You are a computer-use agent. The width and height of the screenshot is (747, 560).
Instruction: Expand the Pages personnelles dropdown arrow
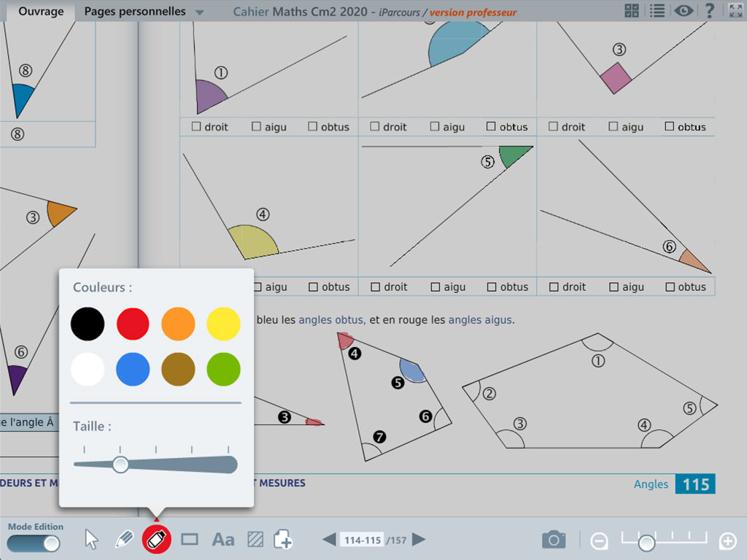(200, 12)
